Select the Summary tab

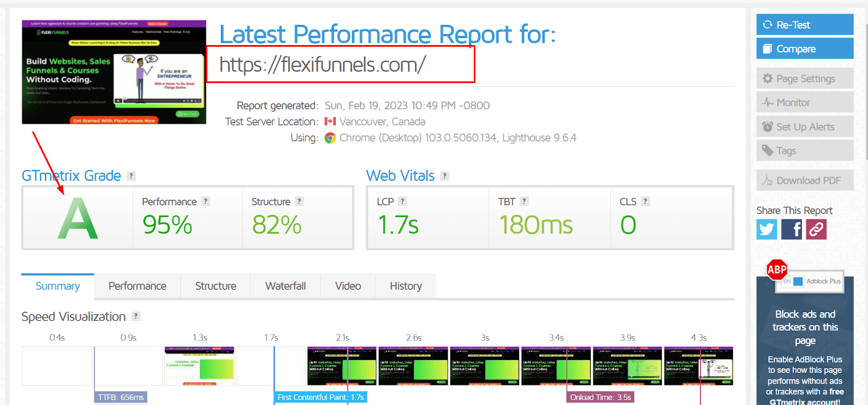coord(58,286)
